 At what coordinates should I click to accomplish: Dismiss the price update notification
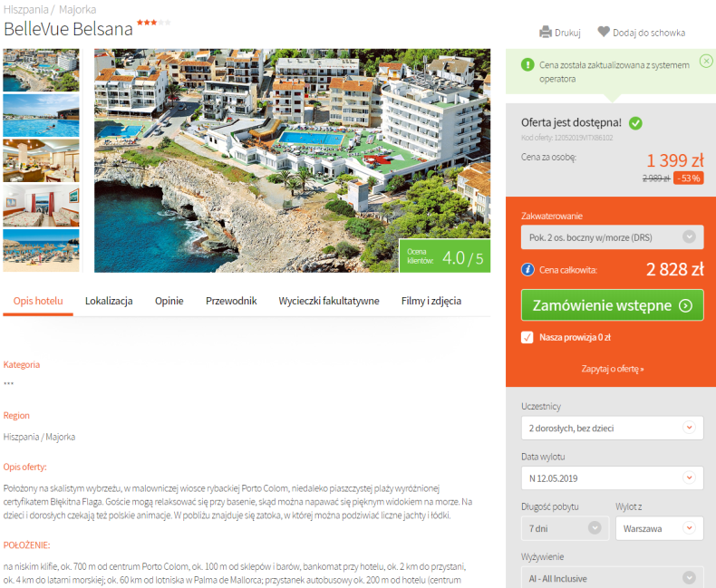pyautogui.click(x=706, y=61)
